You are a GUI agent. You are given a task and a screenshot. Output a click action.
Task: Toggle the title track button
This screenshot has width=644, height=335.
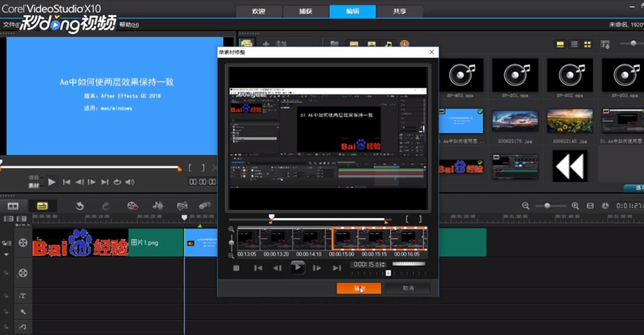pos(23,296)
